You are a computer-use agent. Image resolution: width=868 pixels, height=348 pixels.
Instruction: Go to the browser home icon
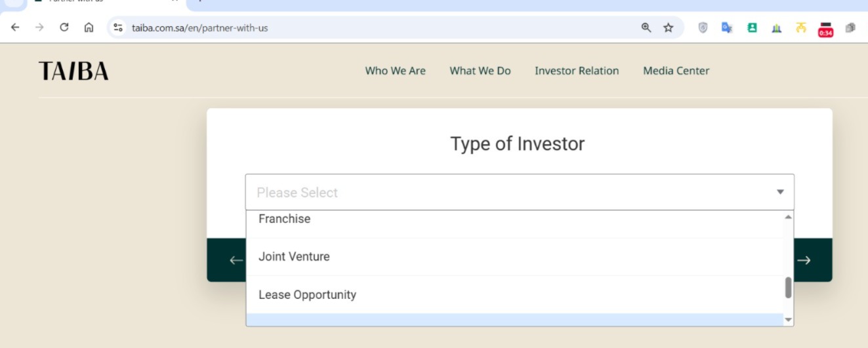coord(89,28)
